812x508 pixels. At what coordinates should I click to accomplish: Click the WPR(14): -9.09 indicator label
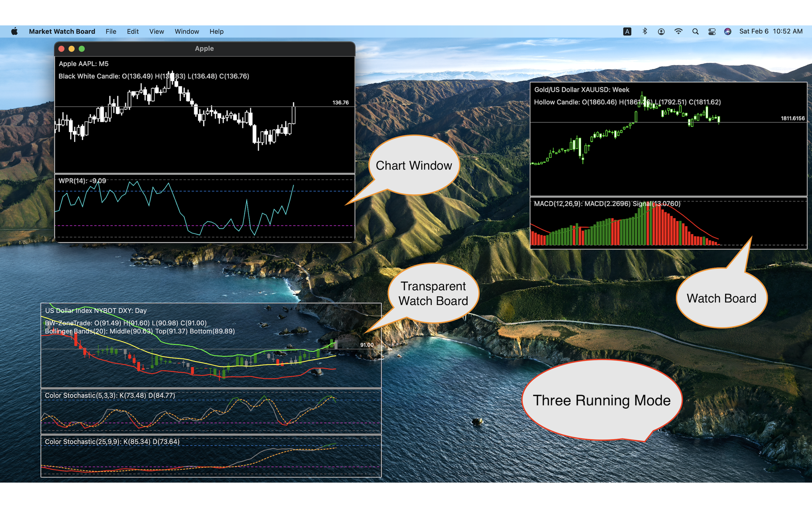click(x=82, y=181)
